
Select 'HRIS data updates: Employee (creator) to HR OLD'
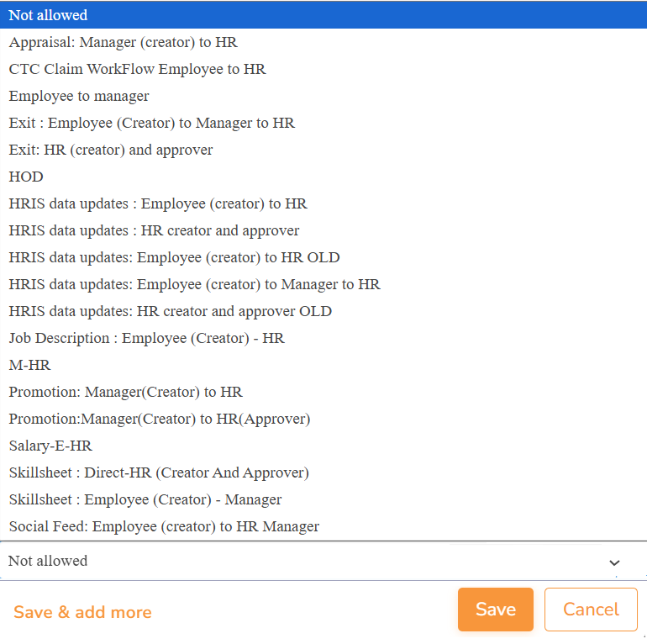click(x=174, y=257)
